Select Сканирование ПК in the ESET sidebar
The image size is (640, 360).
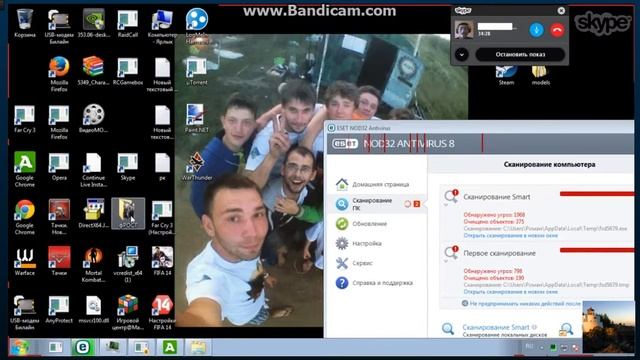(376, 204)
